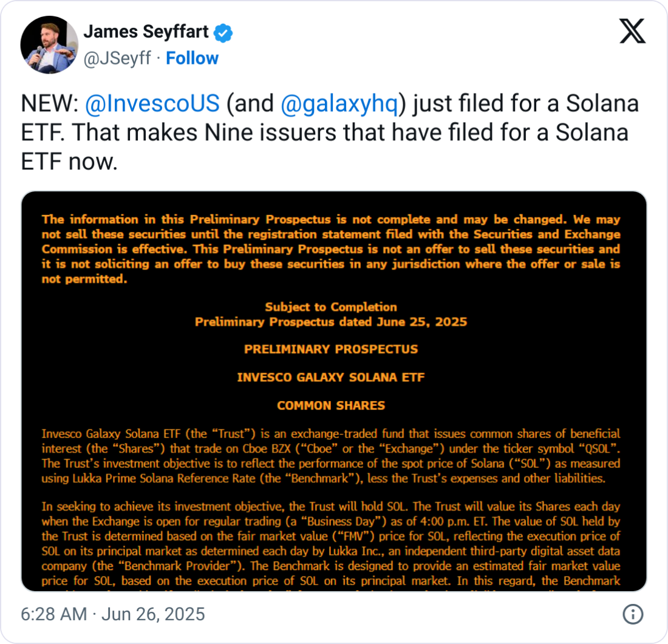Visit the @galaxyhq mention
The height and width of the screenshot is (644, 668).
coord(340,104)
